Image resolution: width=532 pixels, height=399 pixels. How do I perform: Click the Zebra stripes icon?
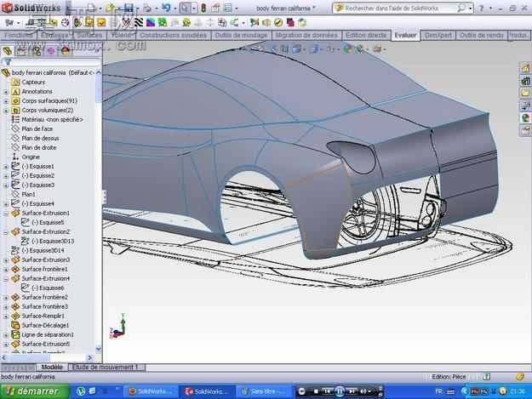coord(139,23)
